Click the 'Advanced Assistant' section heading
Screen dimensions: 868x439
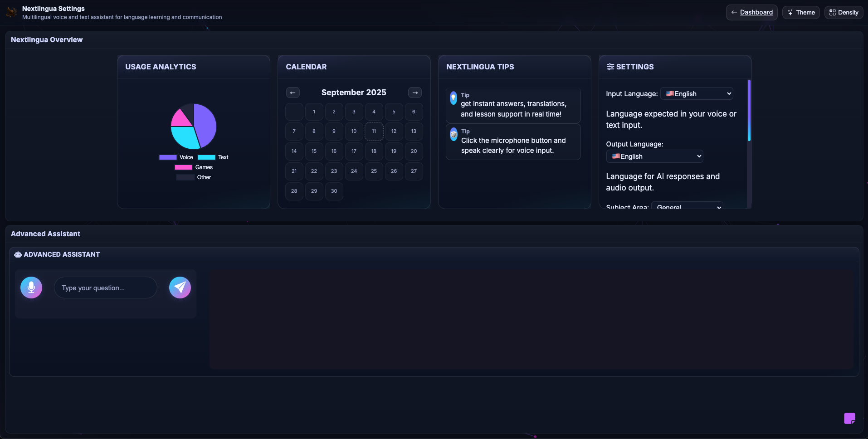[45, 234]
